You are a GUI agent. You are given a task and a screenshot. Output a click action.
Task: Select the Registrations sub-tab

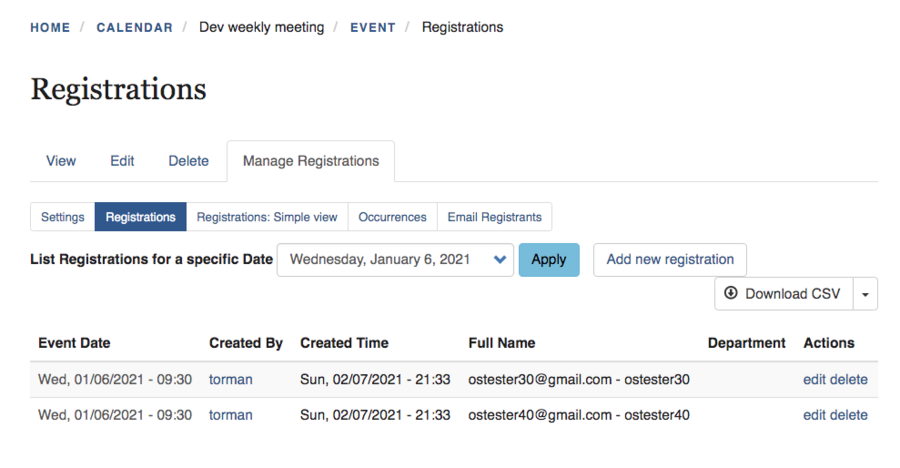point(140,217)
